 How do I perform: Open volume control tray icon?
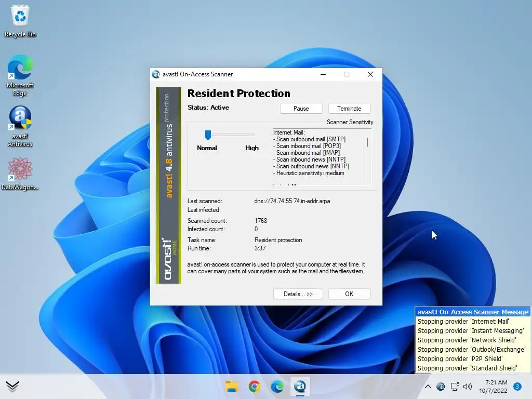click(468, 387)
